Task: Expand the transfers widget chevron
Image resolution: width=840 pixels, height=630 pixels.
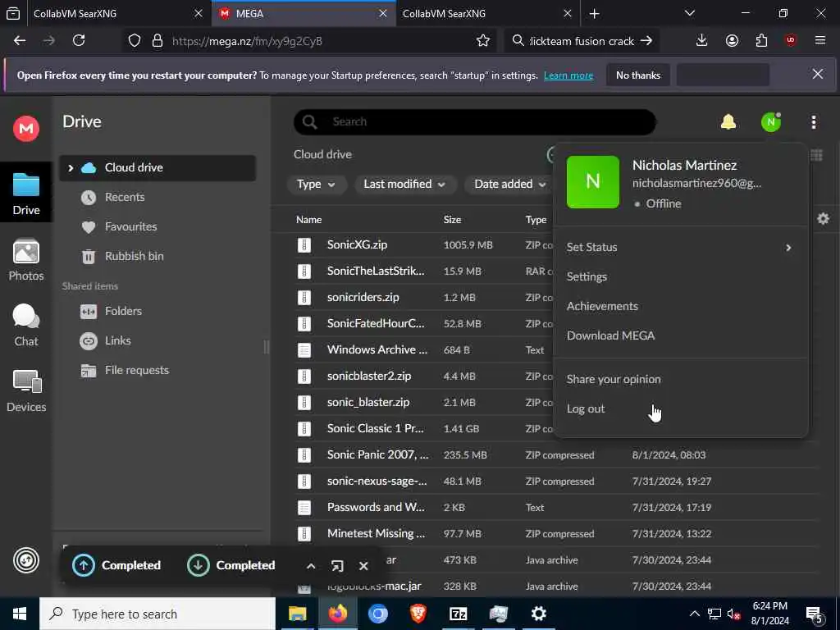Action: pos(311,566)
